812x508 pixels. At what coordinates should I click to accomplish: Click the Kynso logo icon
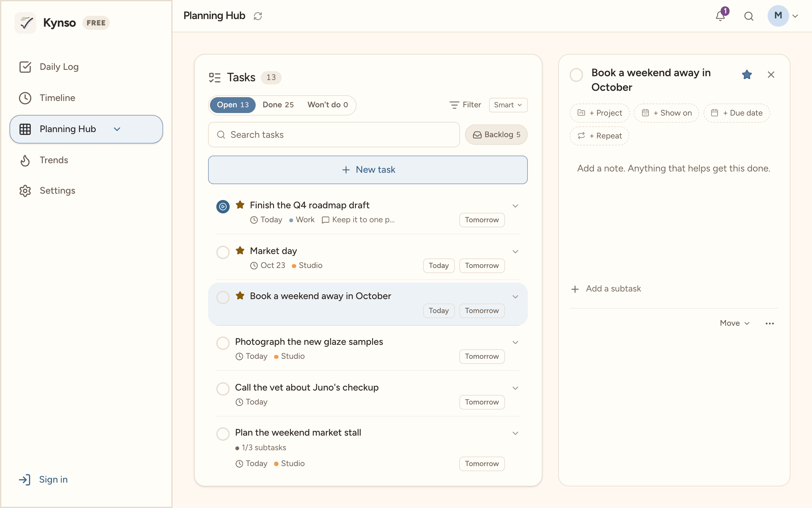(x=25, y=23)
